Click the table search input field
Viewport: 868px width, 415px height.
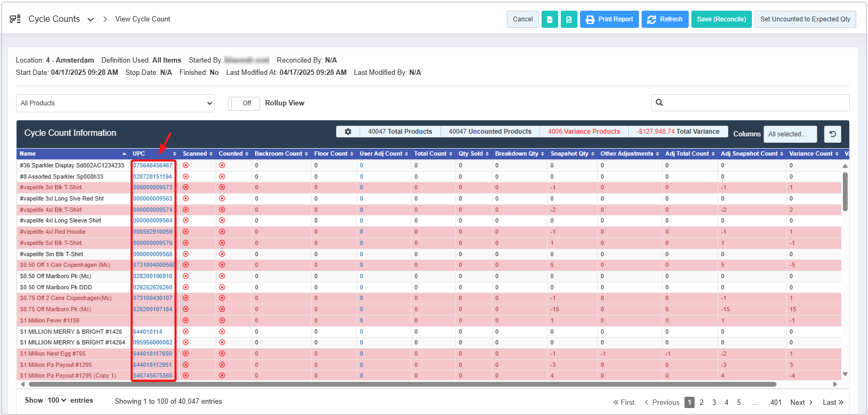click(750, 103)
